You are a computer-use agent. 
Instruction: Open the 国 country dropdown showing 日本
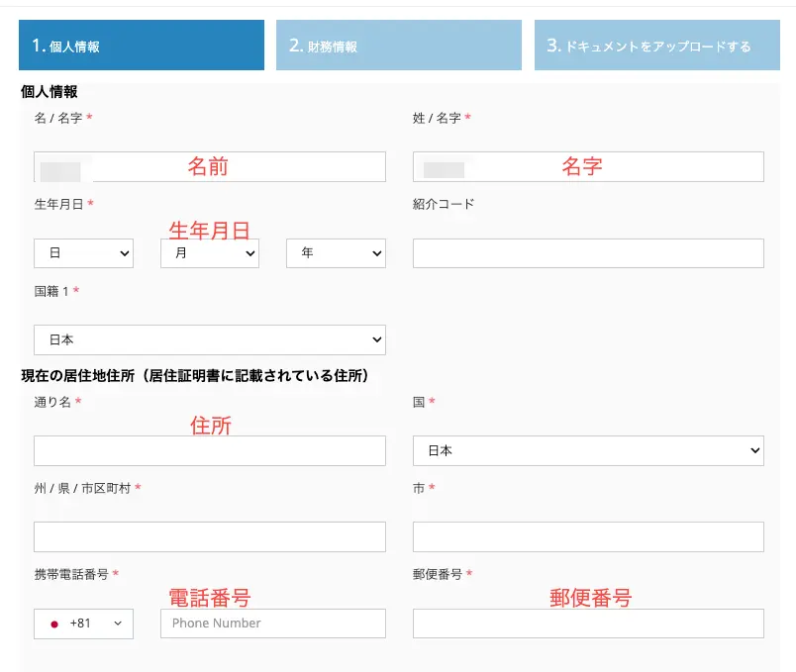pos(587,449)
